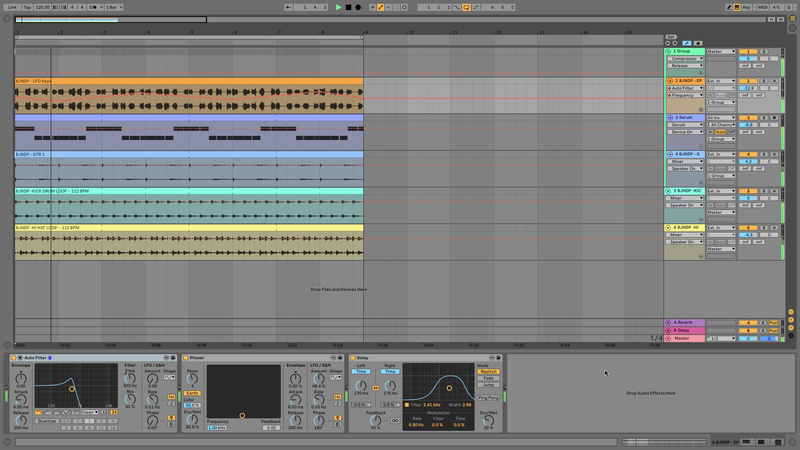Click the Tap tempo button
800x450 pixels.
coord(26,7)
